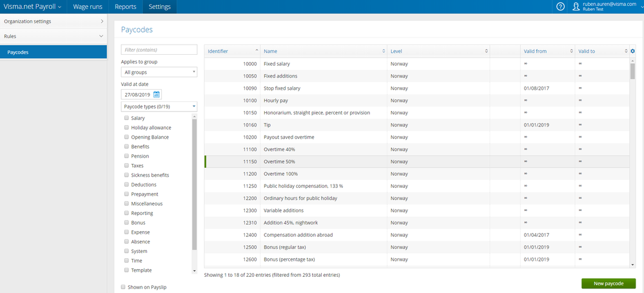The width and height of the screenshot is (644, 293).
Task: Tick the Pension checkbox
Action: pos(126,156)
